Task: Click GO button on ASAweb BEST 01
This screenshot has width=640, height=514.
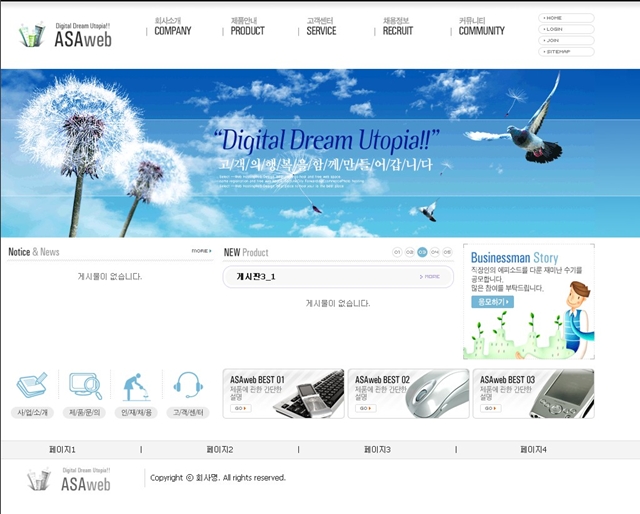Action: (241, 408)
